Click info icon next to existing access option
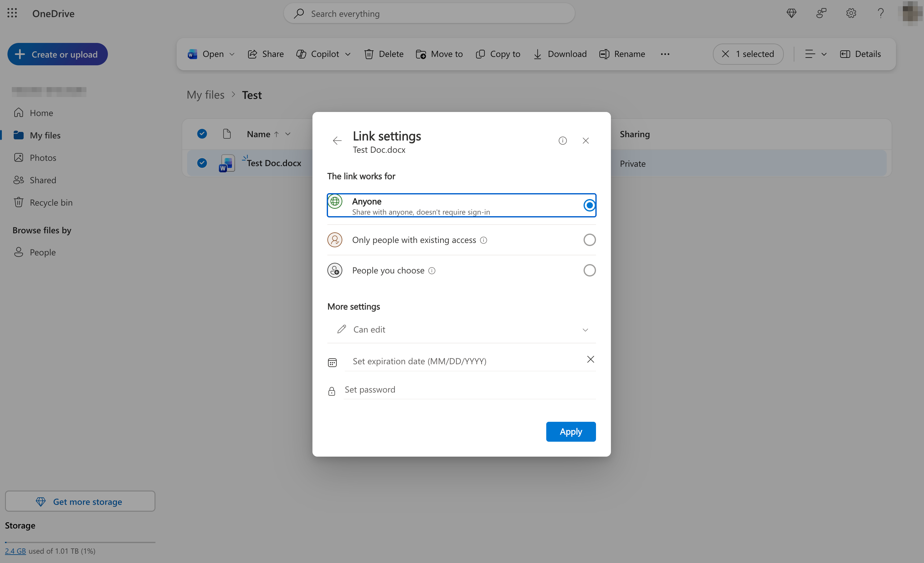This screenshot has width=924, height=563. point(484,240)
